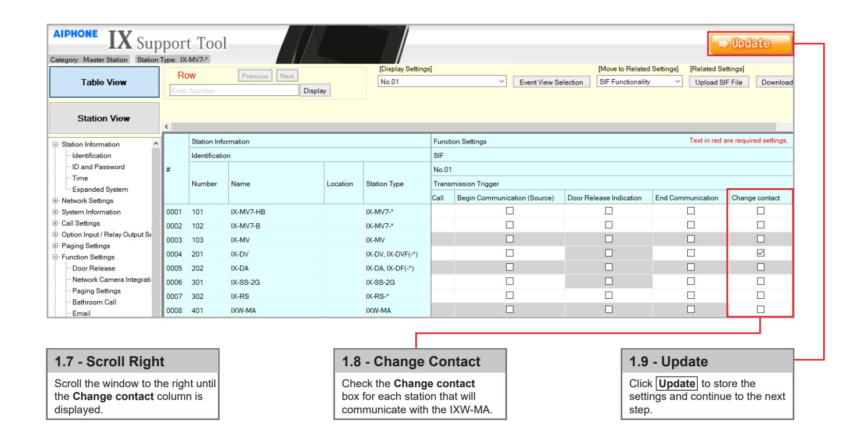Screen dimensions: 868x443
Task: Click the Row number input field
Action: (x=234, y=91)
